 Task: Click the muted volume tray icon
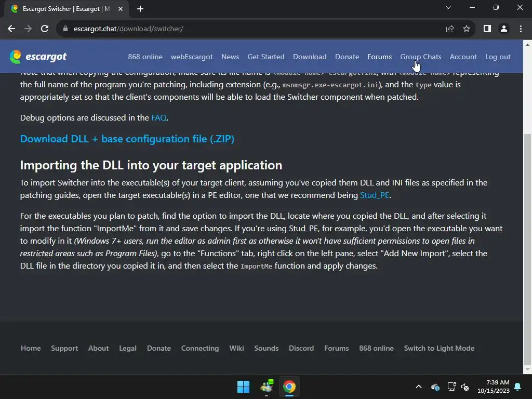click(465, 387)
